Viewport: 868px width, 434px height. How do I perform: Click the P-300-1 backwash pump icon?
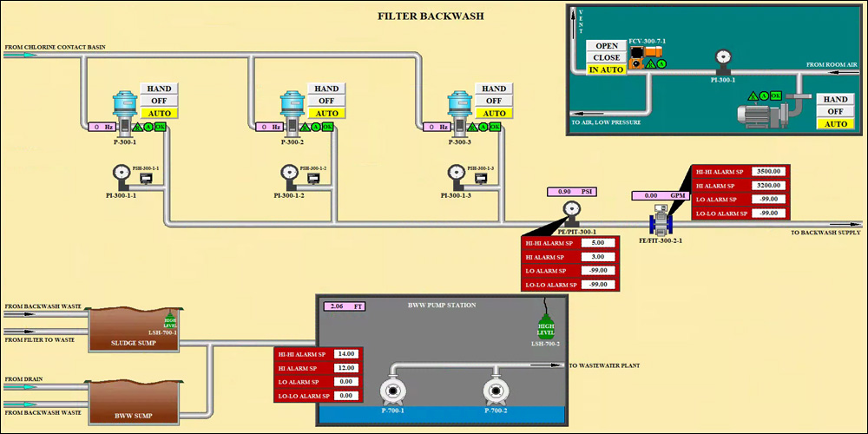(x=124, y=110)
